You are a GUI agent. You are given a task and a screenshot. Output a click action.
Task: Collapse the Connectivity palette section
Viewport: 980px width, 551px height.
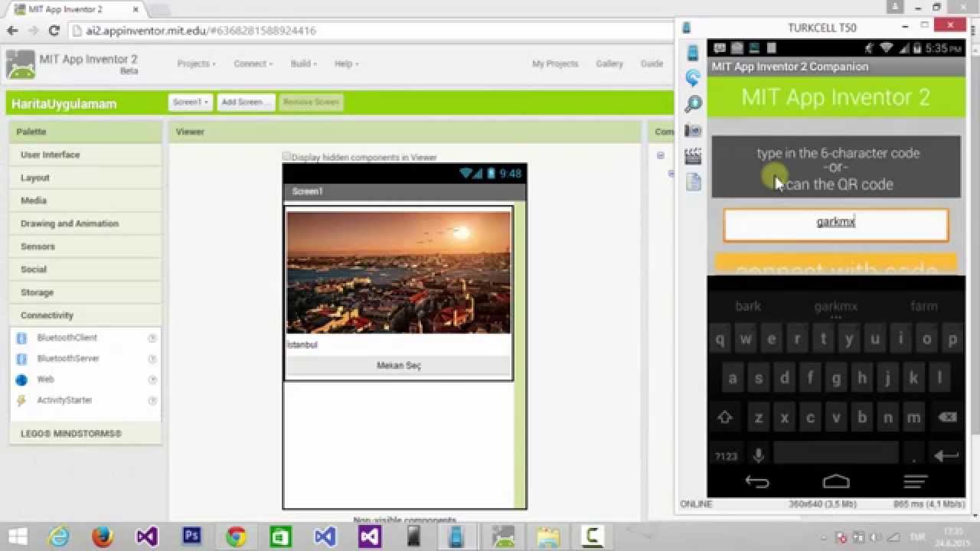[86, 315]
